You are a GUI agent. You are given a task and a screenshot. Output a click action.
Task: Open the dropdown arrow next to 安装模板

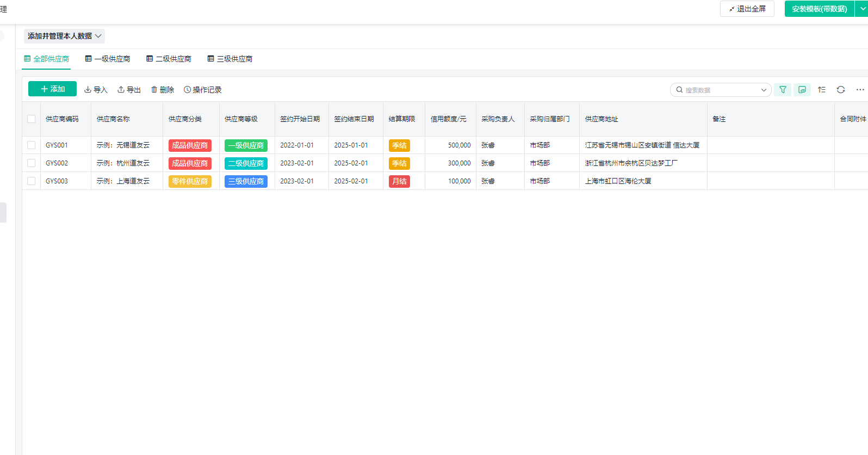pos(861,9)
